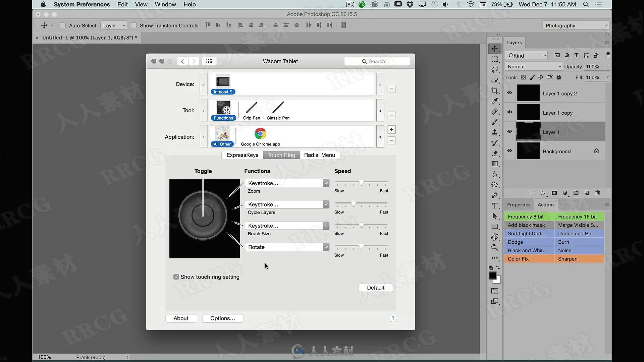Image resolution: width=644 pixels, height=362 pixels.
Task: Open the Edit menu
Action: pyautogui.click(x=122, y=4)
